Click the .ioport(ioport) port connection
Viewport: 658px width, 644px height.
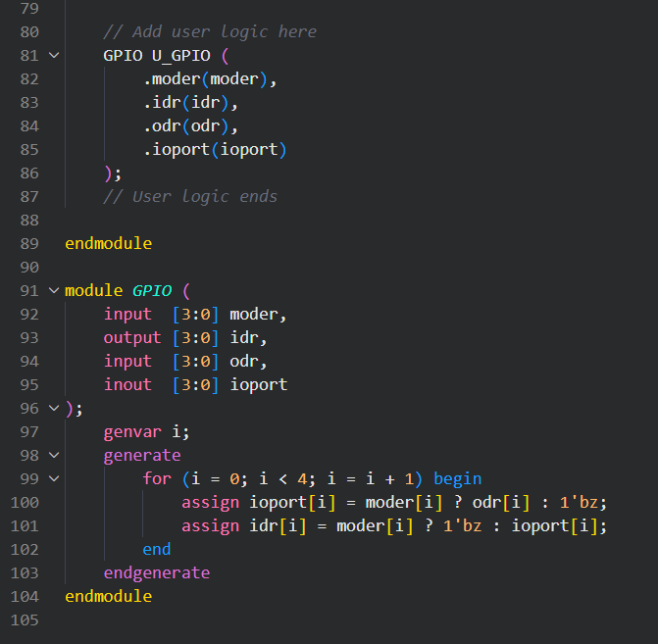(x=218, y=150)
